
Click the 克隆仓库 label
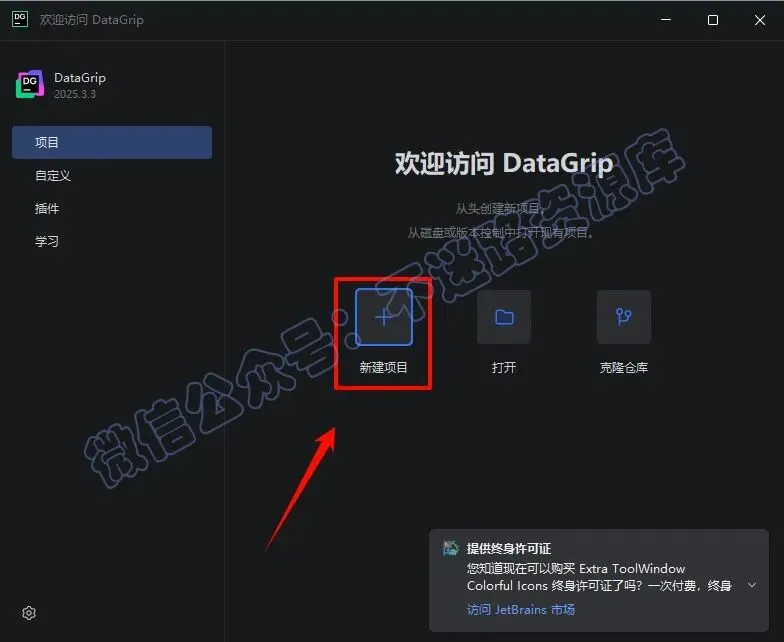[x=624, y=368]
